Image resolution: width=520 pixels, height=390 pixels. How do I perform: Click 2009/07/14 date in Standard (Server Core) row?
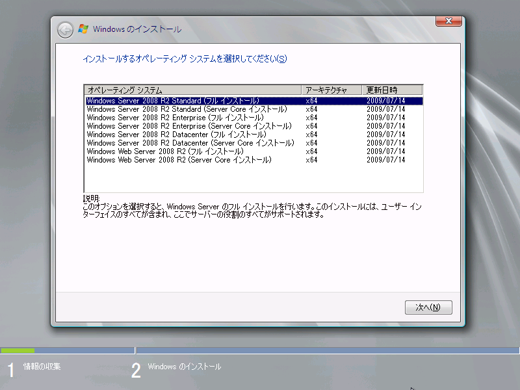tap(386, 109)
